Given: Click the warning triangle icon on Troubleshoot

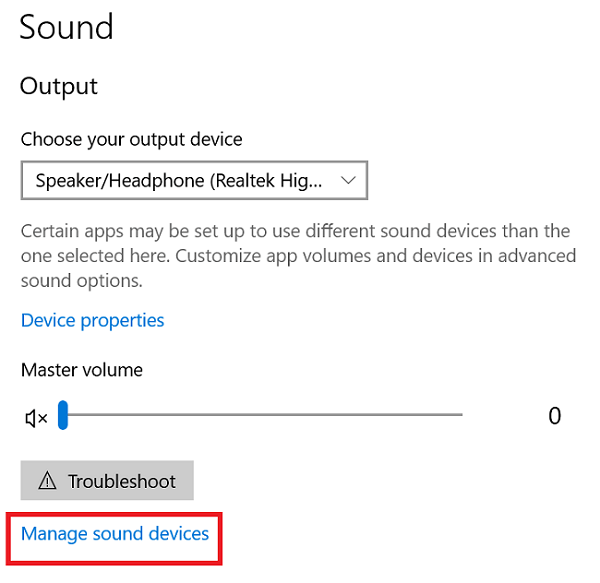Looking at the screenshot, I should point(47,480).
